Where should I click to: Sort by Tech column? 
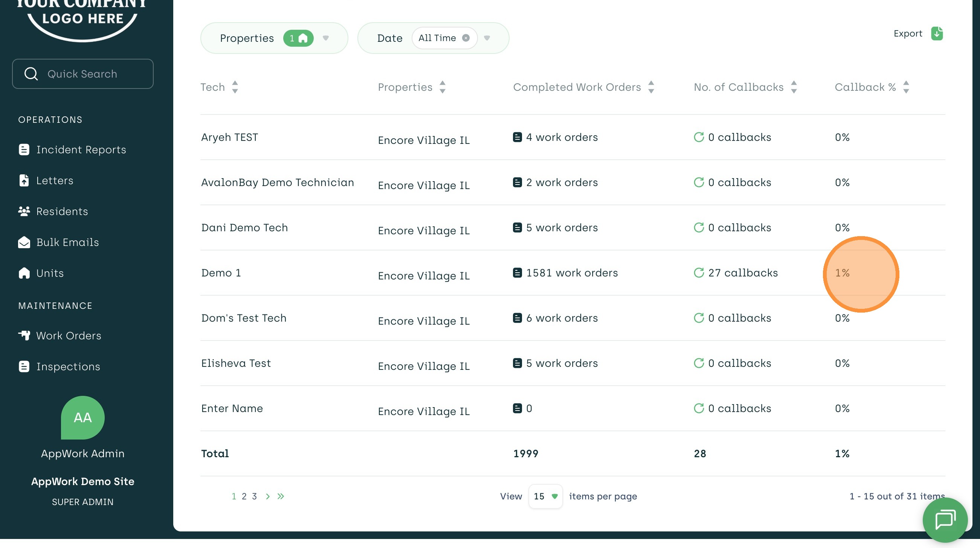click(x=235, y=87)
